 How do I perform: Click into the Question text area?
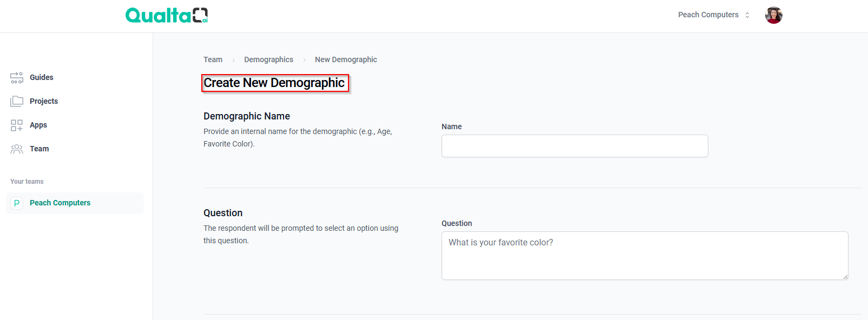(645, 256)
